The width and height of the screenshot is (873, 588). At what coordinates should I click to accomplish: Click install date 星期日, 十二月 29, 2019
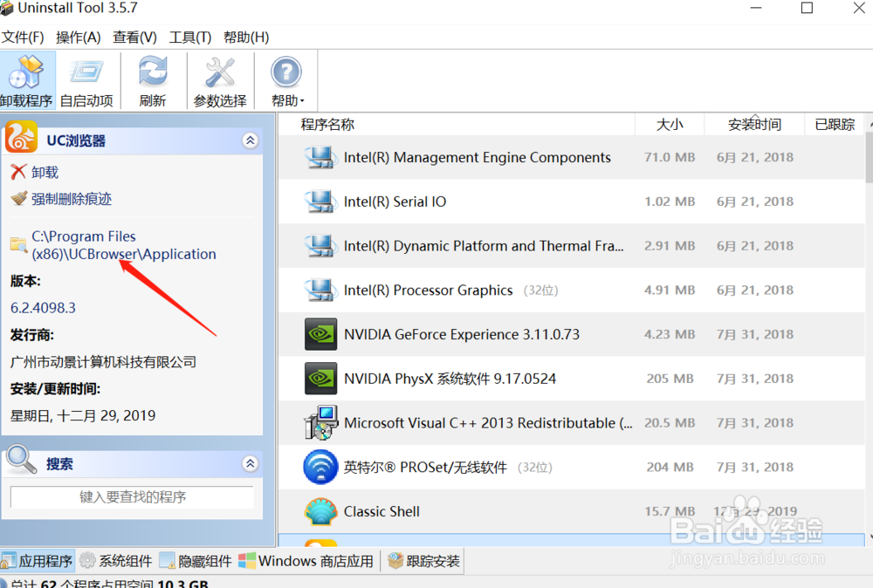tap(83, 415)
